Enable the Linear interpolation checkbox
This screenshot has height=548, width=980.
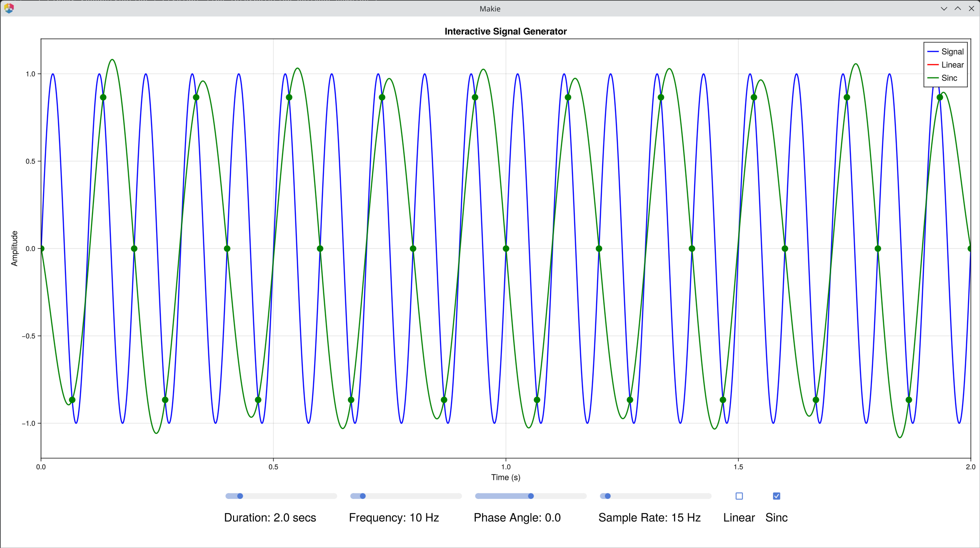point(739,496)
